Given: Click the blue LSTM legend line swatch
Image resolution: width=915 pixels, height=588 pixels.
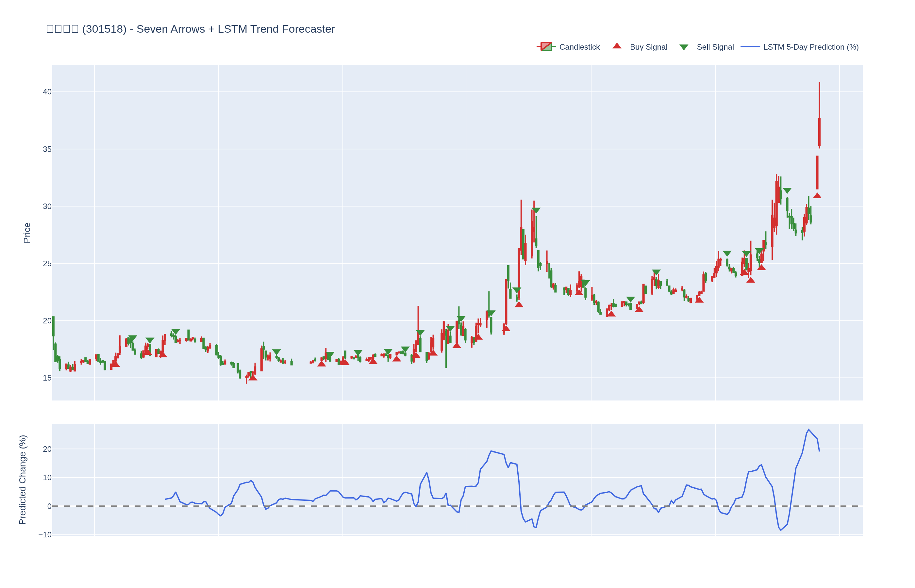Looking at the screenshot, I should pyautogui.click(x=750, y=47).
